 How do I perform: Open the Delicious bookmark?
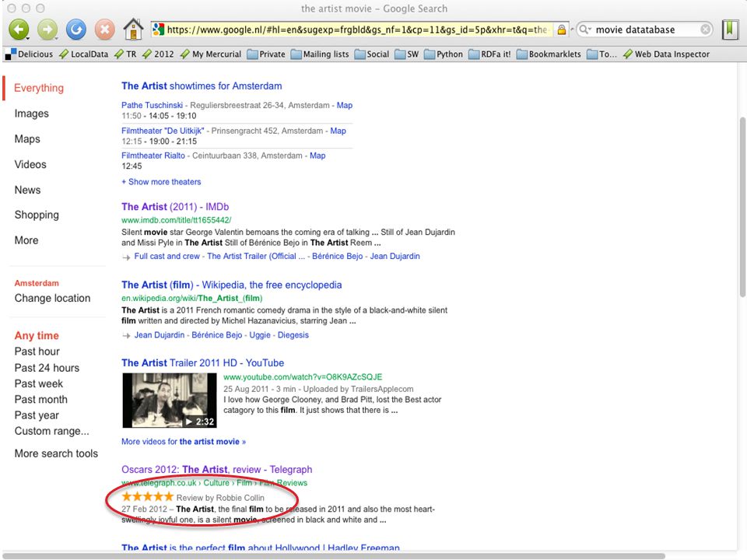tap(29, 54)
